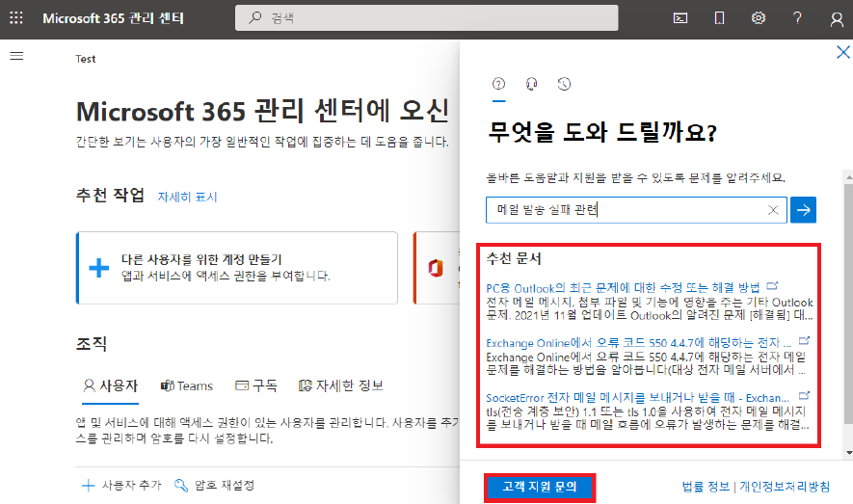The width and height of the screenshot is (853, 504).
Task: Click the issue description input field
Action: (636, 210)
